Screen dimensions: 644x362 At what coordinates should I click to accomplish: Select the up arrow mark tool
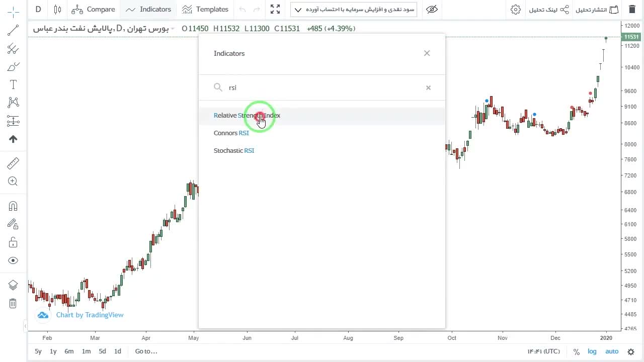[13, 139]
